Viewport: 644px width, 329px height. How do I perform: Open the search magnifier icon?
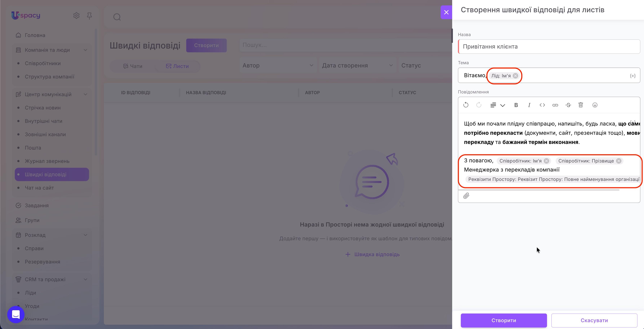[x=117, y=17]
